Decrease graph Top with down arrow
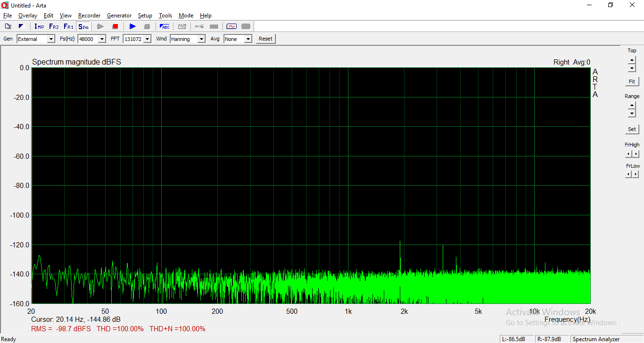This screenshot has height=343, width=644. point(632,68)
